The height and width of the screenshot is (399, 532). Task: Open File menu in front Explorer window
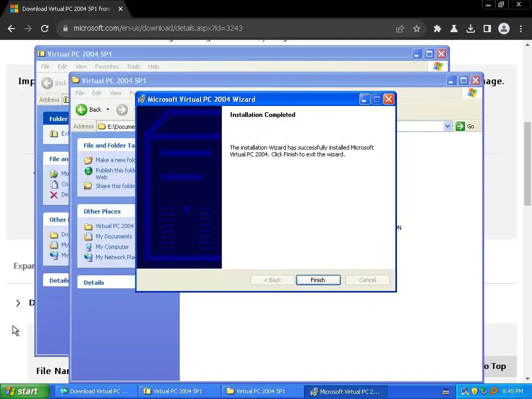coord(79,93)
